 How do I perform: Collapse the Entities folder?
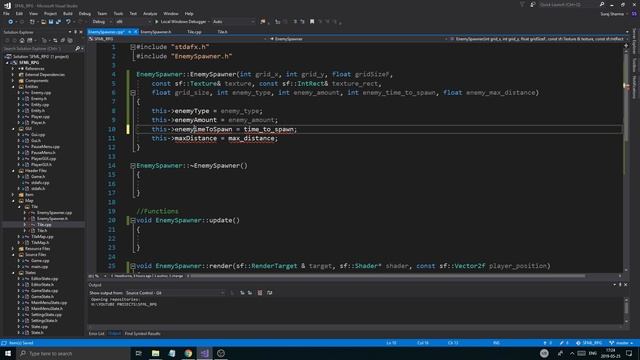[x=13, y=87]
